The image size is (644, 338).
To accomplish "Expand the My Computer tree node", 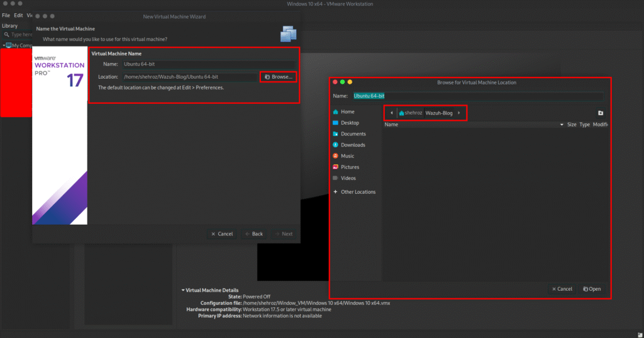I will [4, 46].
